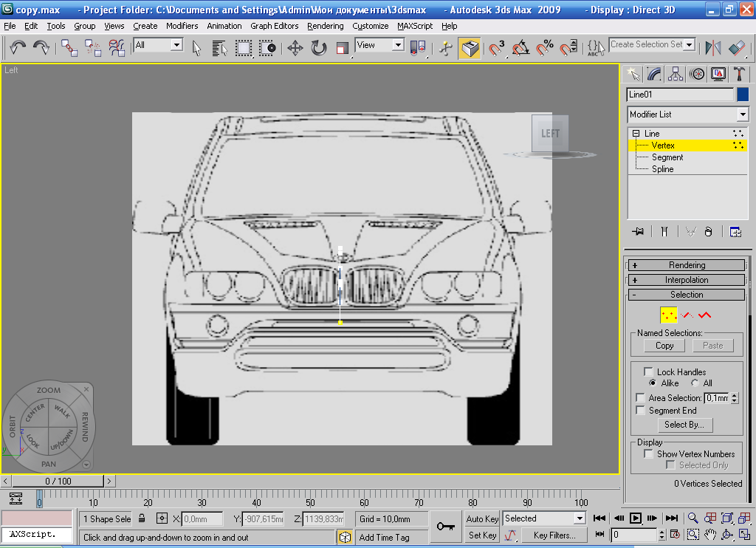Toggle Window/Crossing selection mode
This screenshot has width=756, height=548.
[267, 48]
